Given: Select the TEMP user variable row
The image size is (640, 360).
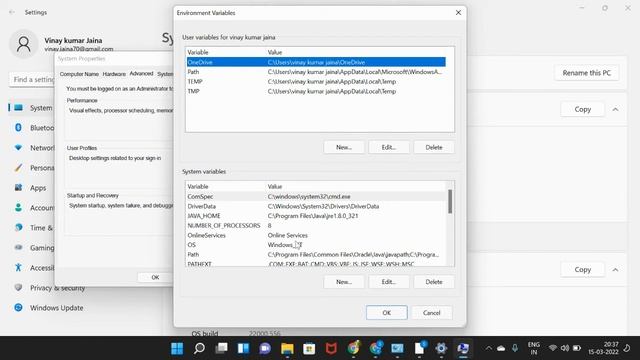Looking at the screenshot, I should (316, 82).
